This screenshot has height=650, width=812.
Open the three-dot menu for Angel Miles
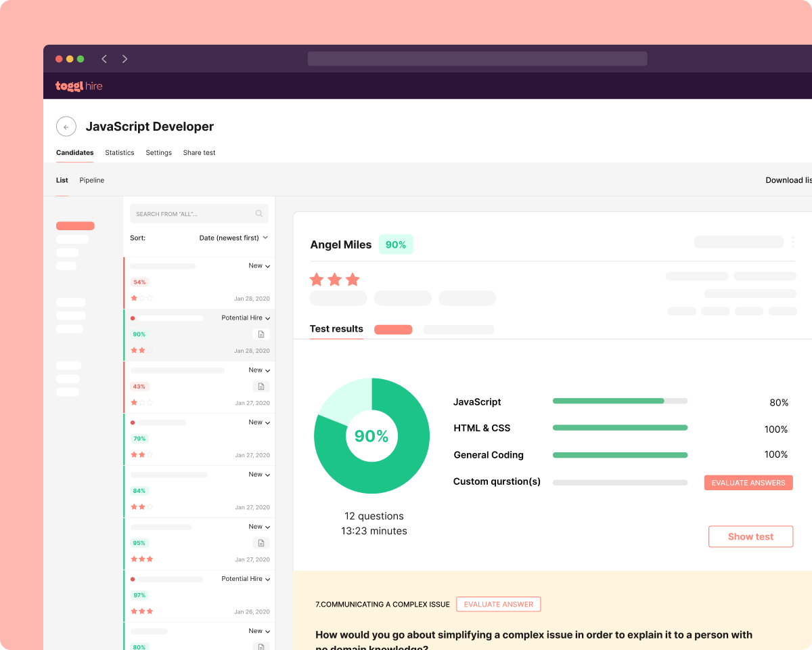pyautogui.click(x=792, y=242)
